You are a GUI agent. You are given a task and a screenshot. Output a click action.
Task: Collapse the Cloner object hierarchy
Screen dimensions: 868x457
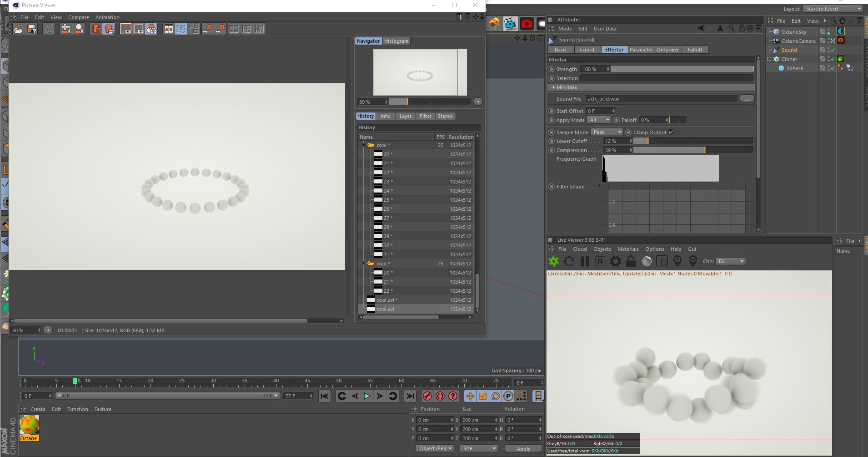769,59
